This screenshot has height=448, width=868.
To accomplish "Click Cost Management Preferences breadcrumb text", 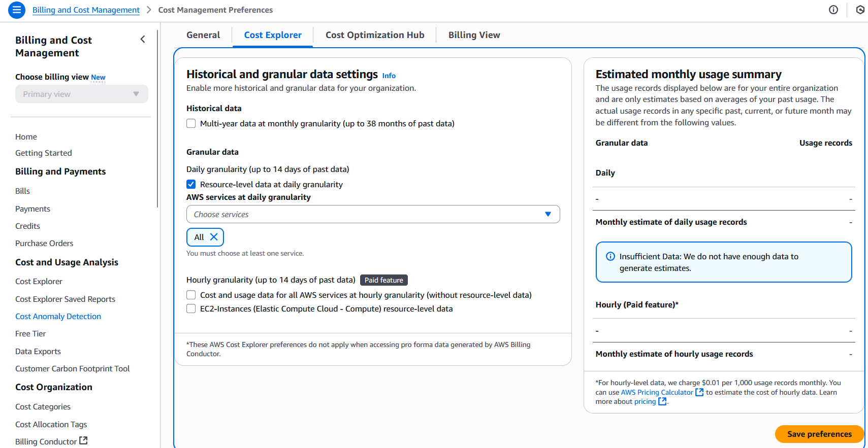I will coord(215,10).
